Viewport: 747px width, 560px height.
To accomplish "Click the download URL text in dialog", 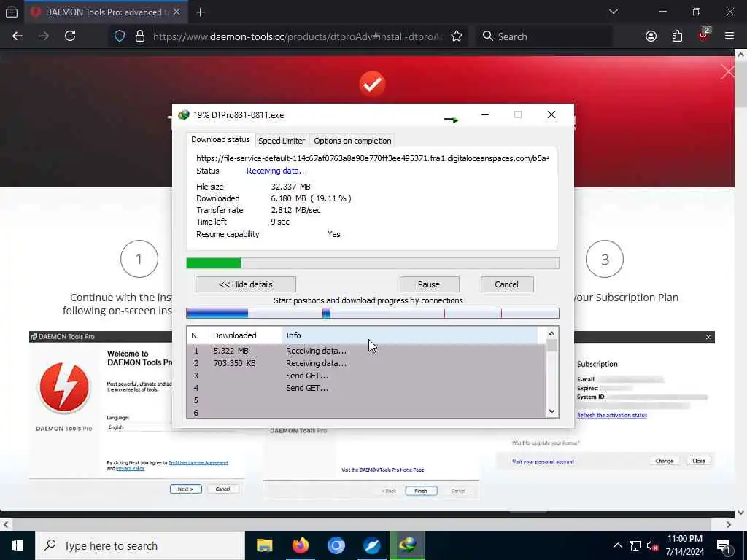I will coord(372,158).
